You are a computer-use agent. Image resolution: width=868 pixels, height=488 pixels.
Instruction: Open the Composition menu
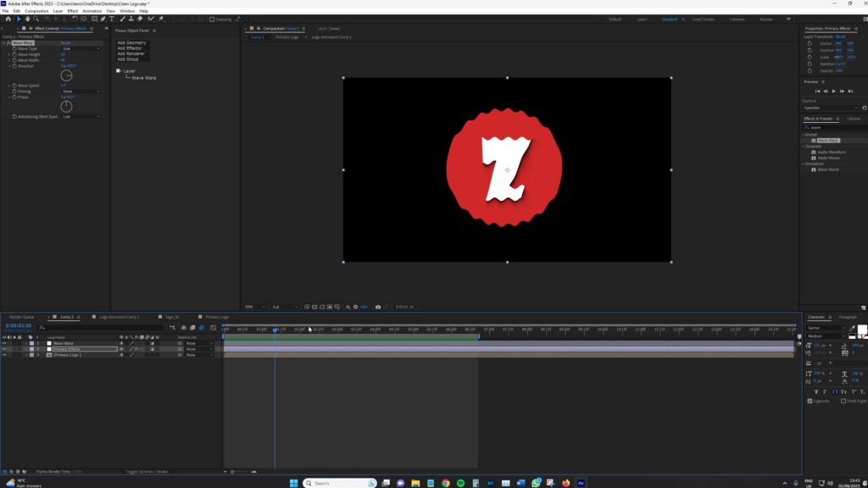point(36,11)
